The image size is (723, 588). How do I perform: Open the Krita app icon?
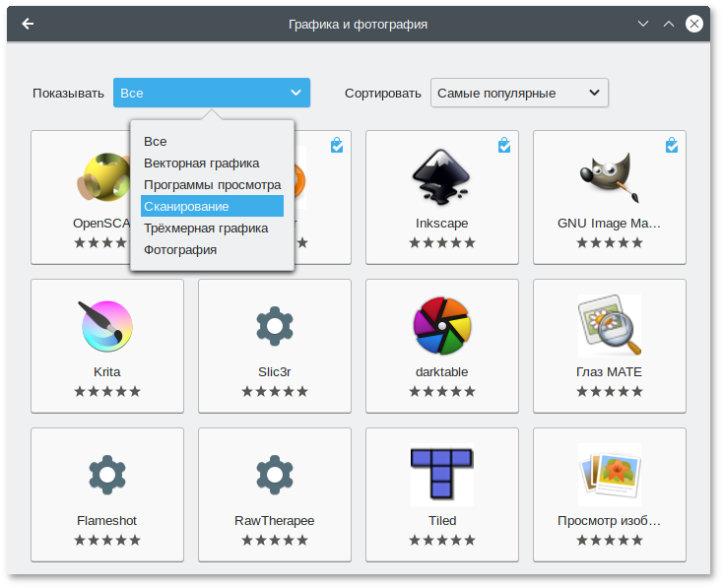(107, 326)
